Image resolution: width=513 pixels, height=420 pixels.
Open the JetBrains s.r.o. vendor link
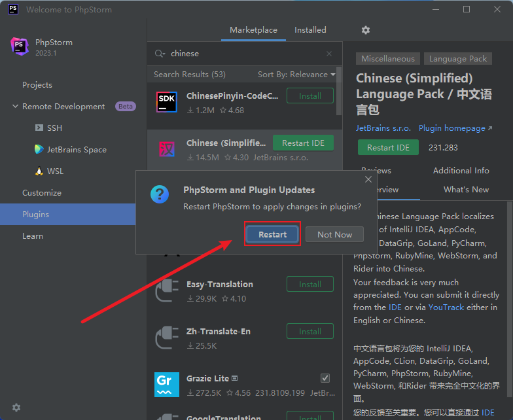click(x=383, y=128)
